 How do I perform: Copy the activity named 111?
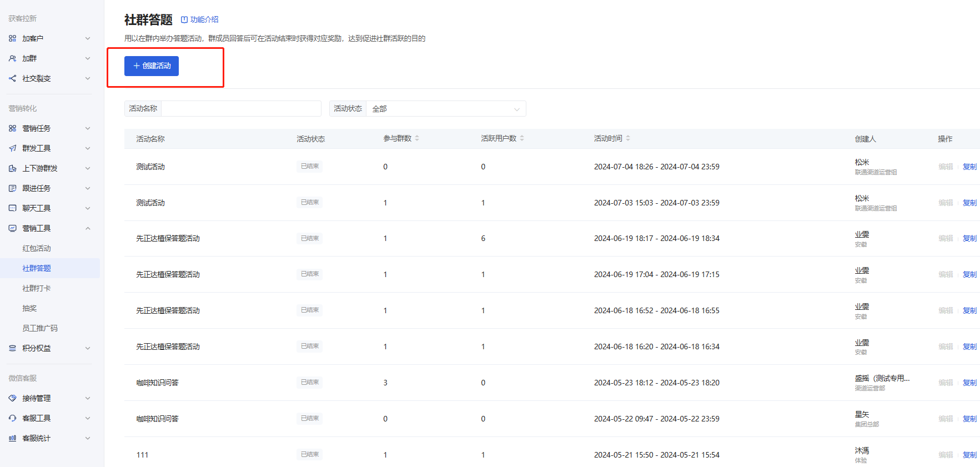pos(969,455)
